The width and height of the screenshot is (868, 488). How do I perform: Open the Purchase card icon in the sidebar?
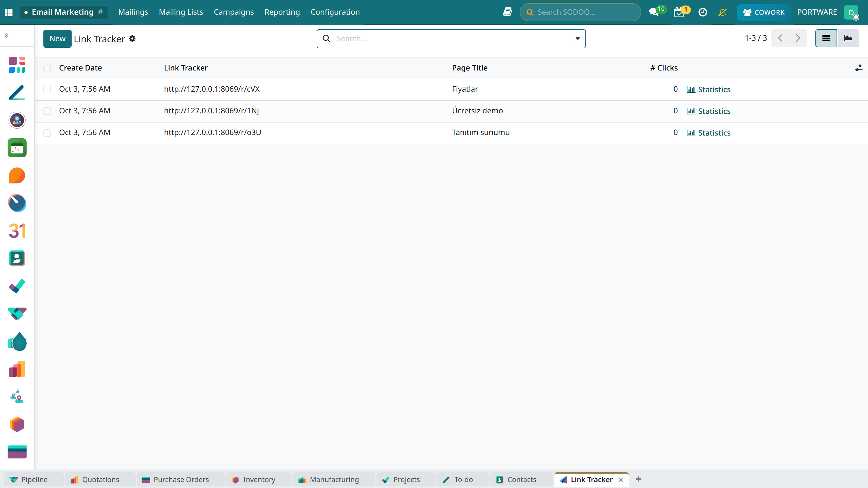(x=17, y=452)
